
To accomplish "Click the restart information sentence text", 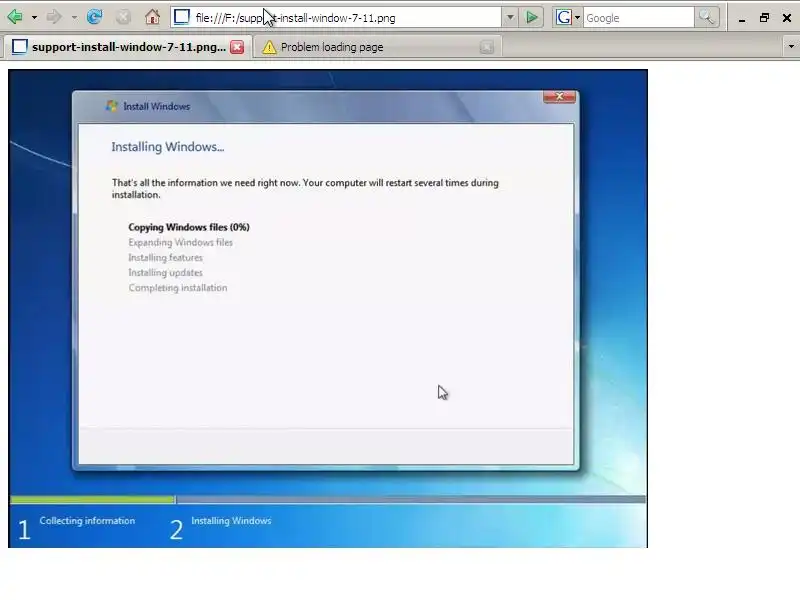I will click(x=305, y=188).
